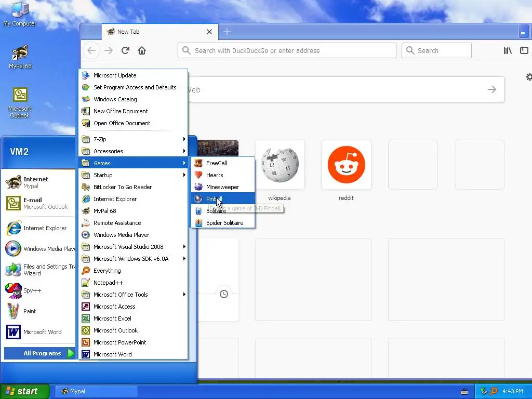This screenshot has width=532, height=399.
Task: Switch to Mypal taskbar button
Action: point(96,391)
